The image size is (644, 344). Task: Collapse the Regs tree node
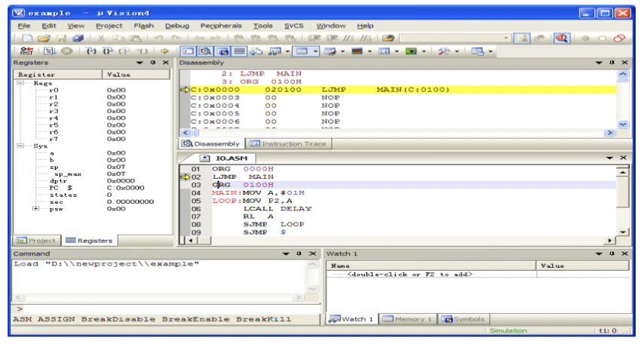click(20, 83)
